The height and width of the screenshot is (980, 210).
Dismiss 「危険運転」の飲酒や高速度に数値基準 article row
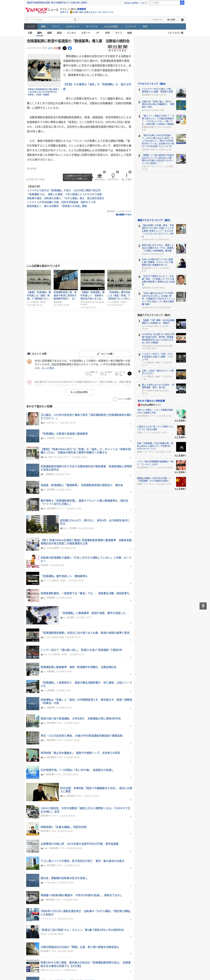point(131,441)
